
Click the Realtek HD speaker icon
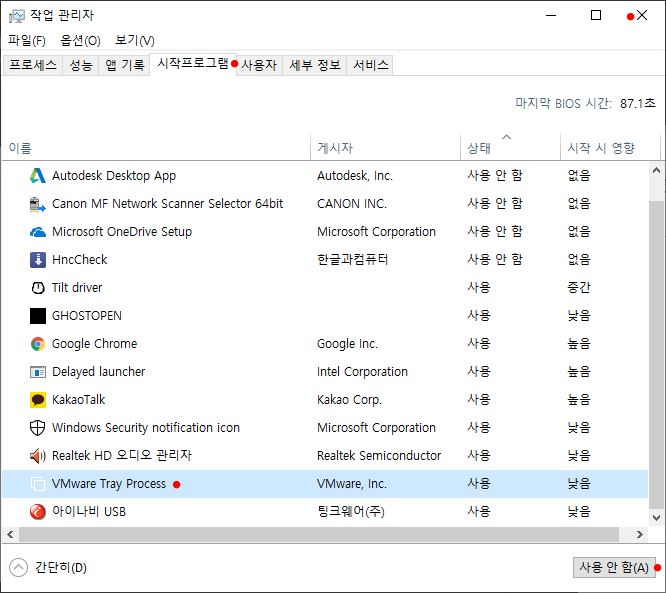[38, 456]
